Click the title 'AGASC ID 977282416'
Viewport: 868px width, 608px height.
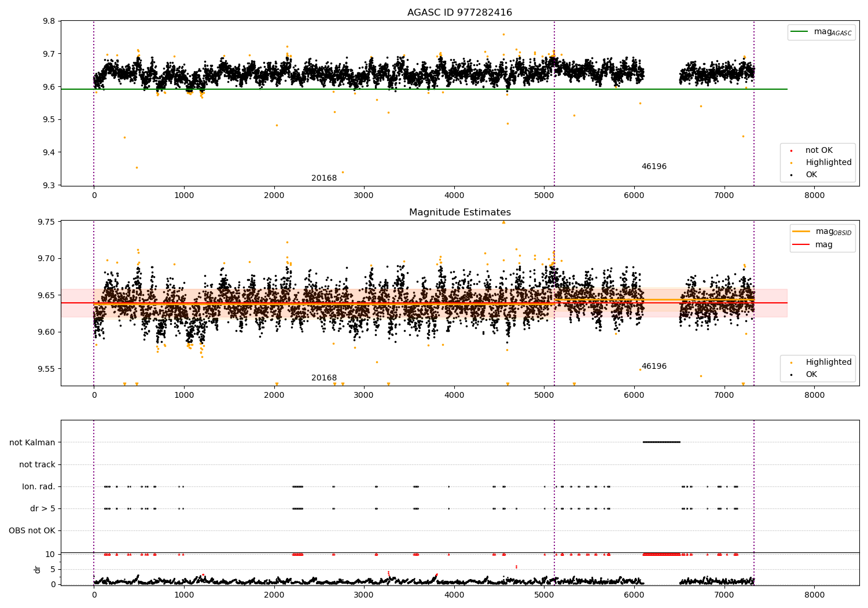459,13
